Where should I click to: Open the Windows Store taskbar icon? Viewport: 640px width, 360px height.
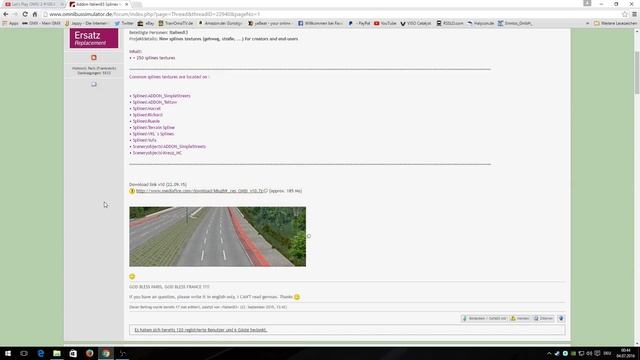pyautogui.click(x=73, y=353)
